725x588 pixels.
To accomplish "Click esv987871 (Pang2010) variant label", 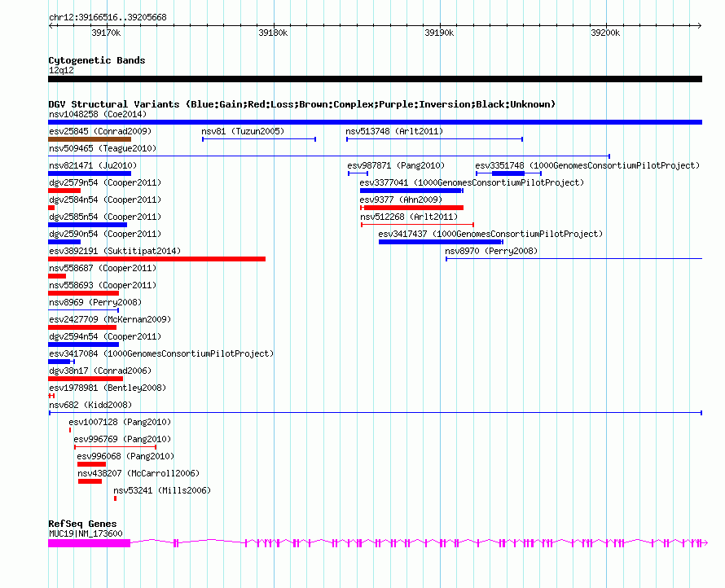I will [396, 165].
